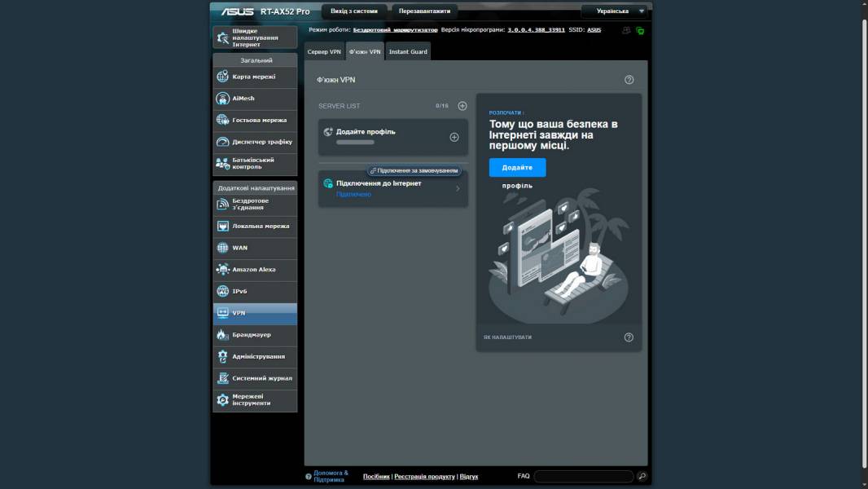The height and width of the screenshot is (489, 868).
Task: Open the Карта мережі network map page
Action: point(254,77)
